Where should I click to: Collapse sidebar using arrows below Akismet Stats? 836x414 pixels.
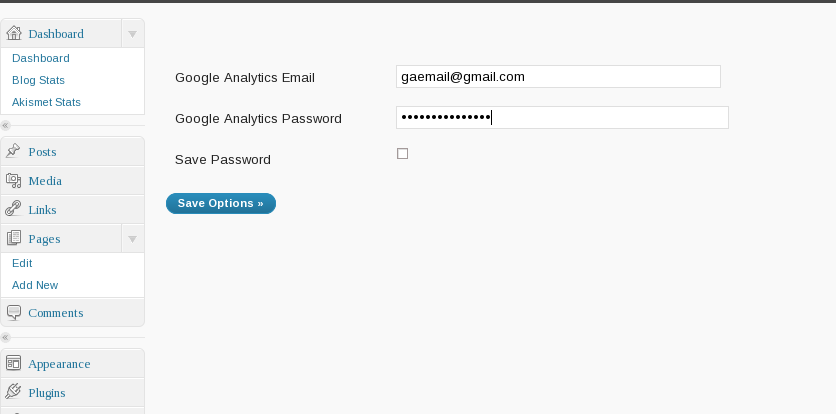5,126
